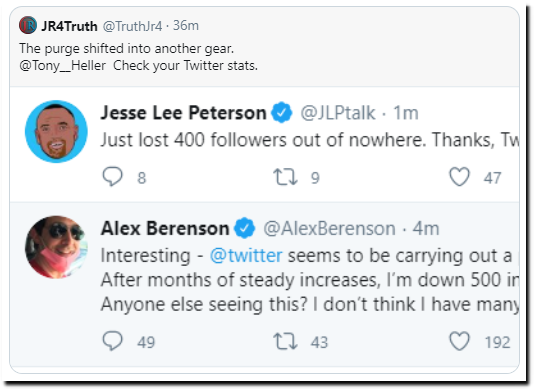Click the JR4Truth display name
The width and height of the screenshot is (534, 389).
click(x=69, y=26)
